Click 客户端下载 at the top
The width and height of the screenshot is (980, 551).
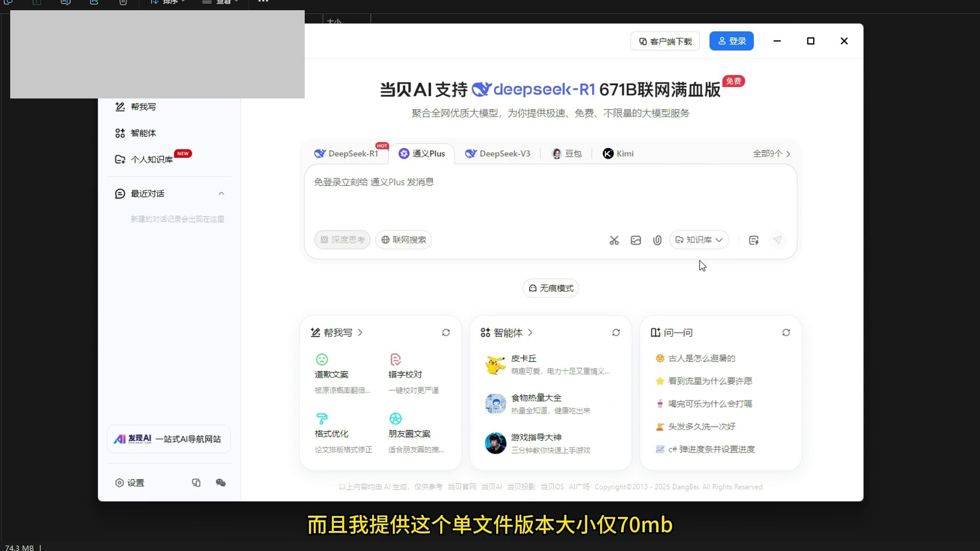coord(665,41)
